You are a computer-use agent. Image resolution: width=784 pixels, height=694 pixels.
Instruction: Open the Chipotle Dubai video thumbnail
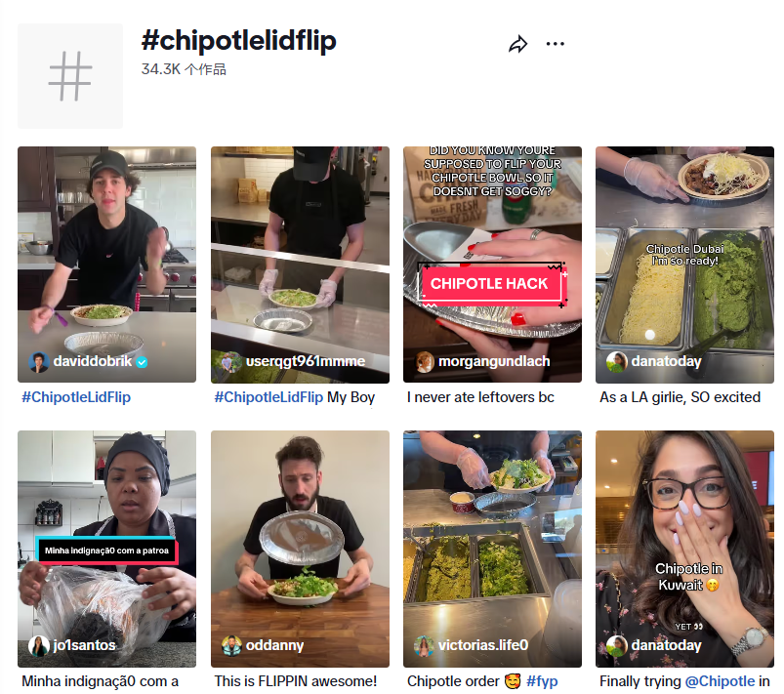684,265
